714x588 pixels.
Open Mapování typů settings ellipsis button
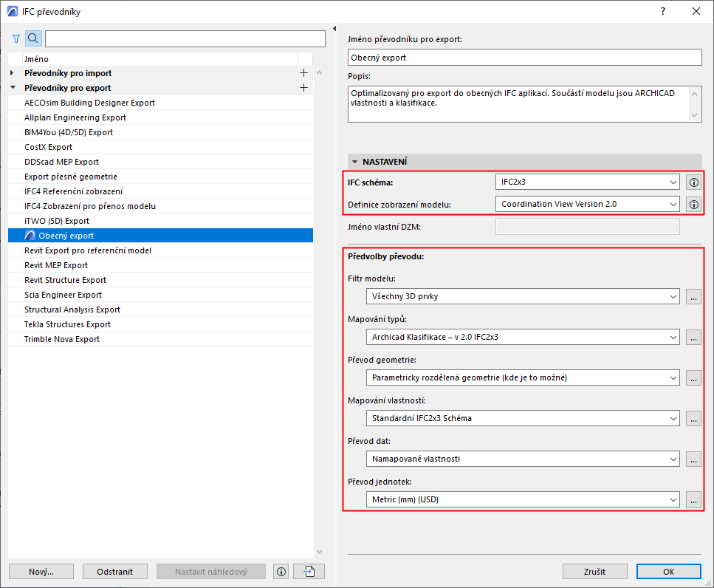[693, 337]
